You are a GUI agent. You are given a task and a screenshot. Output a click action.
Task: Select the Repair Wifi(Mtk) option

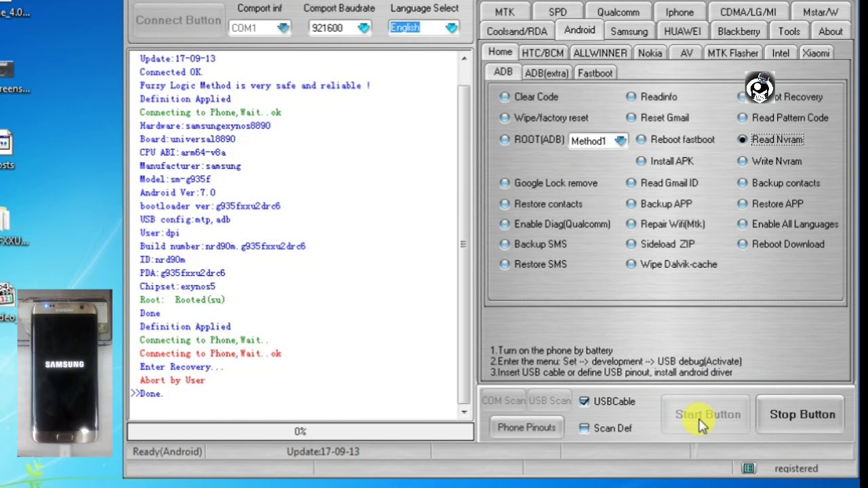631,224
